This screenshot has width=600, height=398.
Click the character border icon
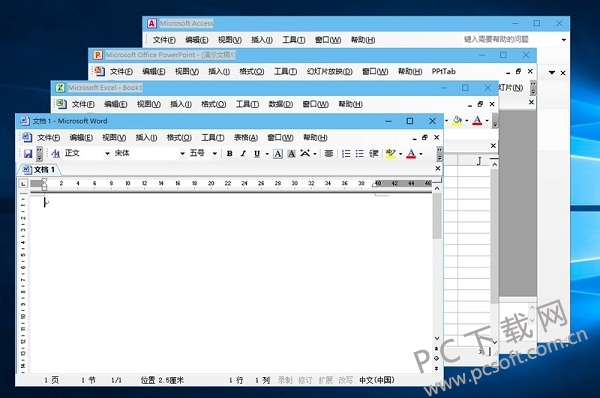[278, 154]
